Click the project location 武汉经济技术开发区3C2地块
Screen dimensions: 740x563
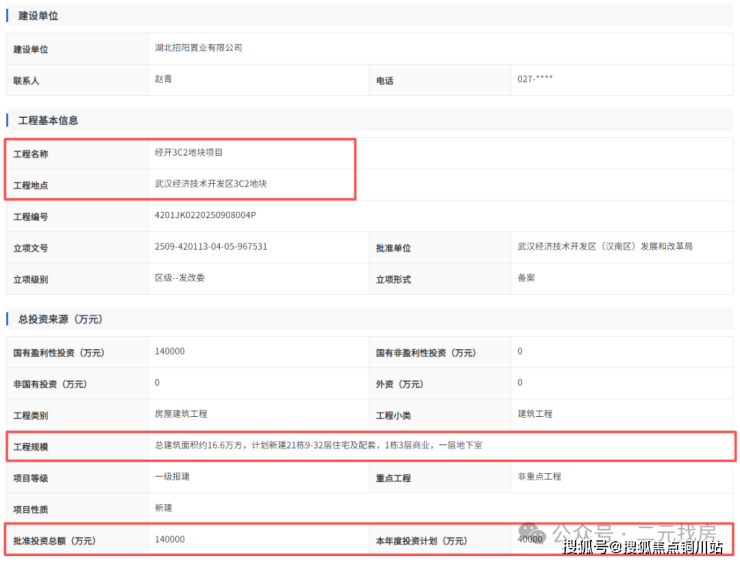point(211,184)
